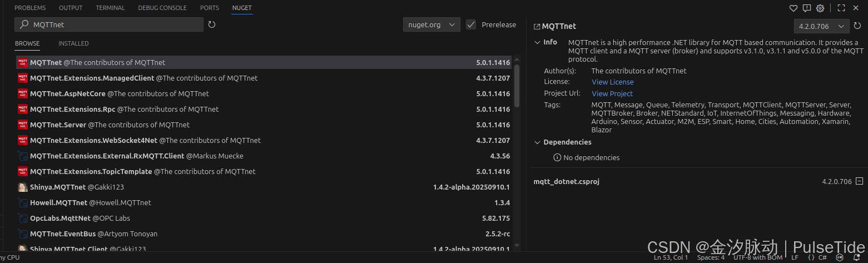Select the NUGET tab

click(242, 8)
